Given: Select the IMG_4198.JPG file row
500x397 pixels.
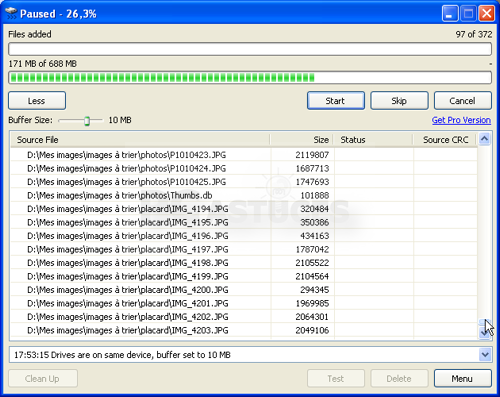Looking at the screenshot, I should [244, 263].
